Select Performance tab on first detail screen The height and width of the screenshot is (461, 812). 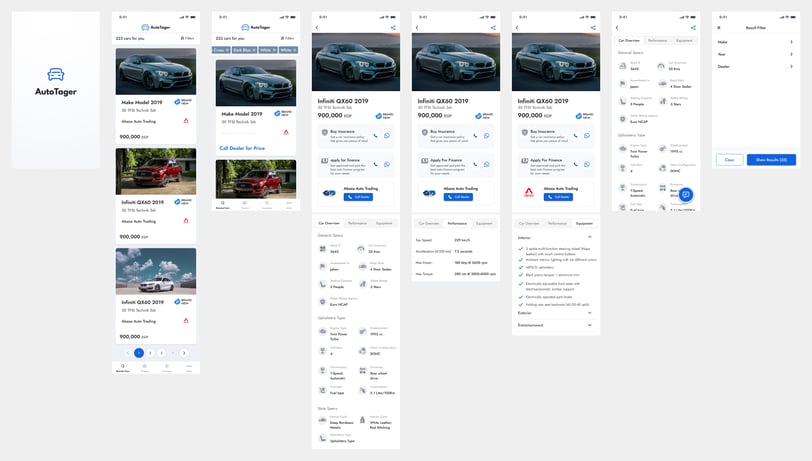point(357,223)
